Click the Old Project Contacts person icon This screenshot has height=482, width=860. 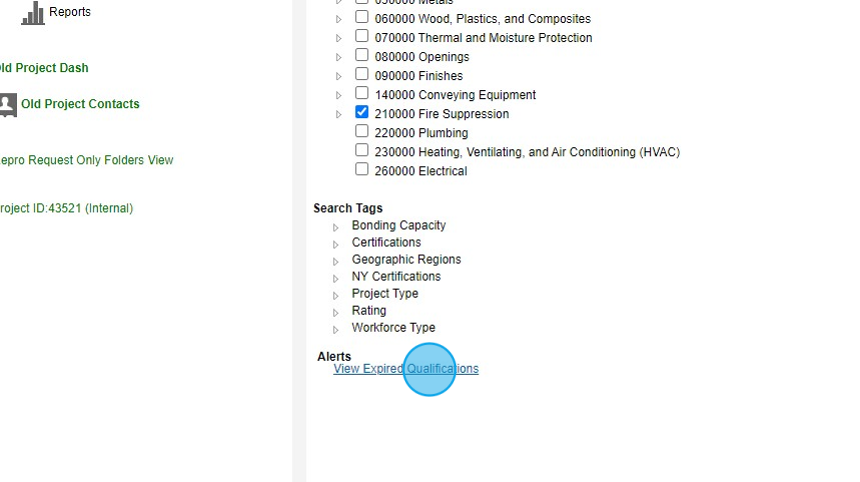tap(8, 104)
